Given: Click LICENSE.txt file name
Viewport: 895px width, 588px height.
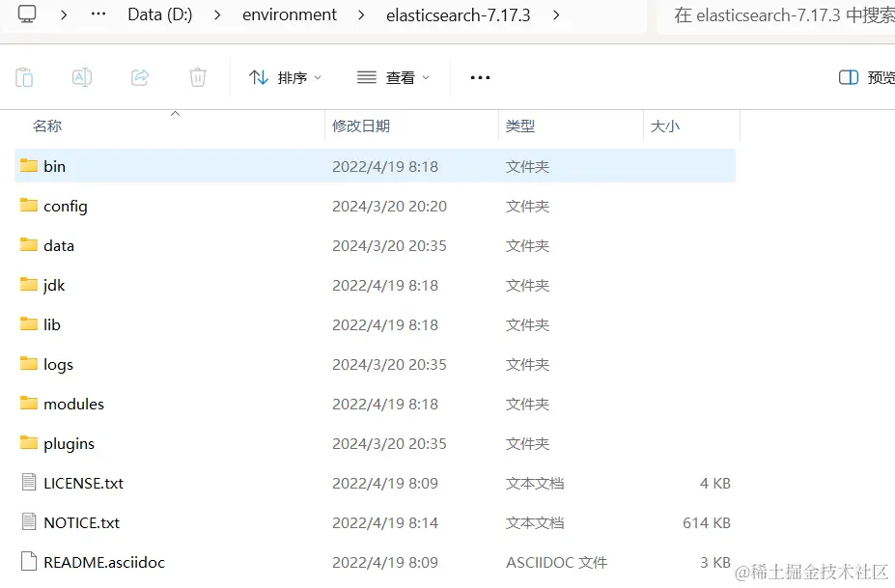Looking at the screenshot, I should coord(83,483).
